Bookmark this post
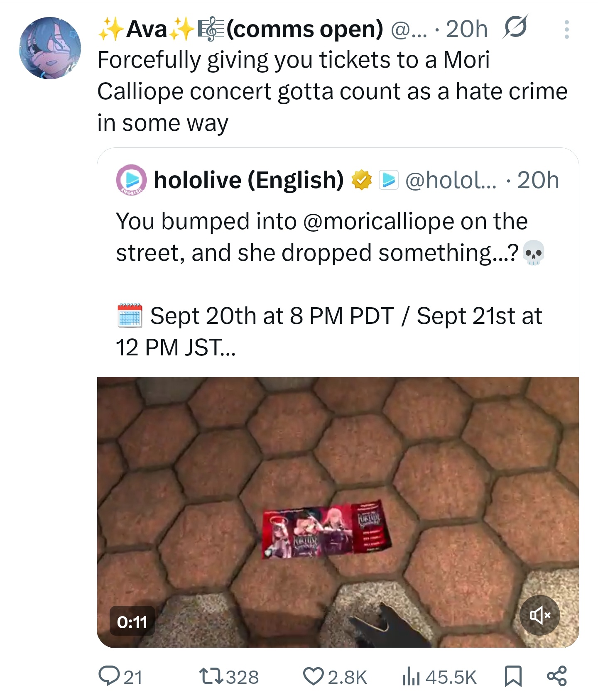This screenshot has width=598, height=700. [x=513, y=676]
